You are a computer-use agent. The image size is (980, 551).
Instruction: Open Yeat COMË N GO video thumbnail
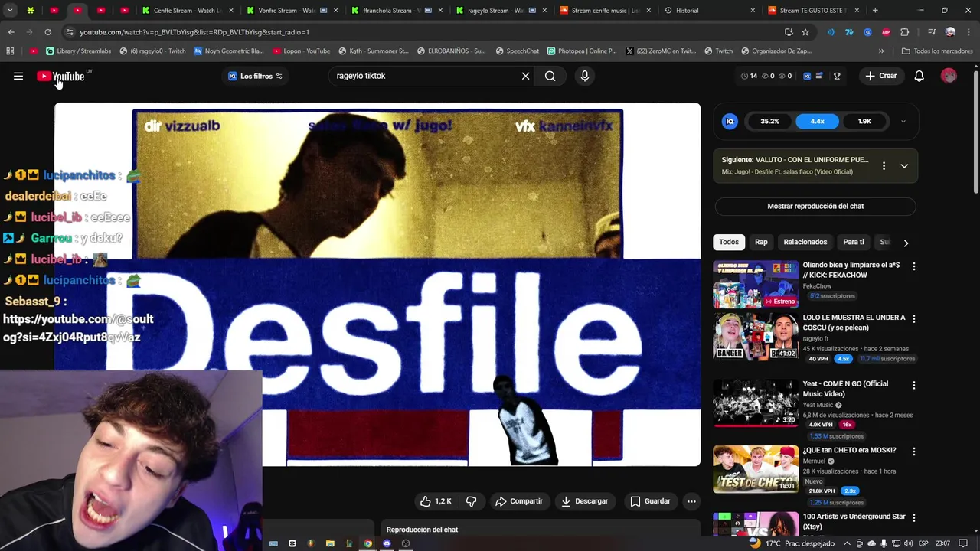pyautogui.click(x=756, y=403)
